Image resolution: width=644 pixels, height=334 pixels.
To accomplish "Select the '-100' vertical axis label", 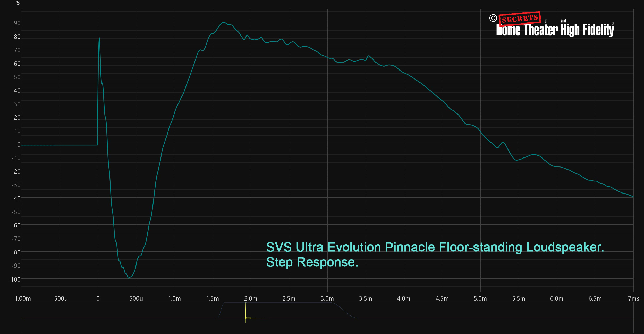I will (14, 279).
